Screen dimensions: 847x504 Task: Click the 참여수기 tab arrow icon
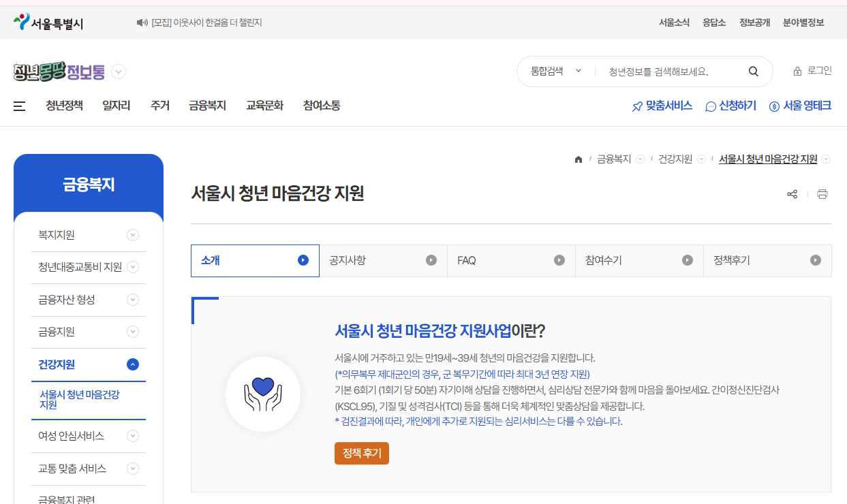click(688, 260)
